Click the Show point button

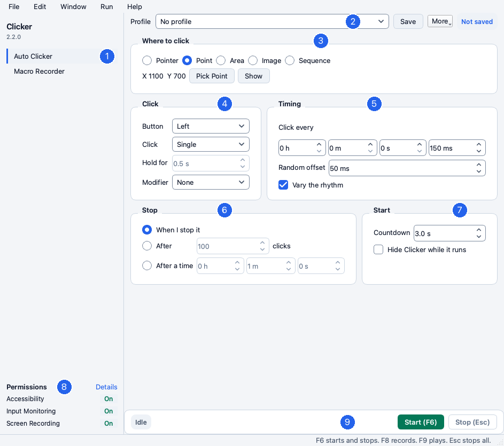click(x=254, y=76)
